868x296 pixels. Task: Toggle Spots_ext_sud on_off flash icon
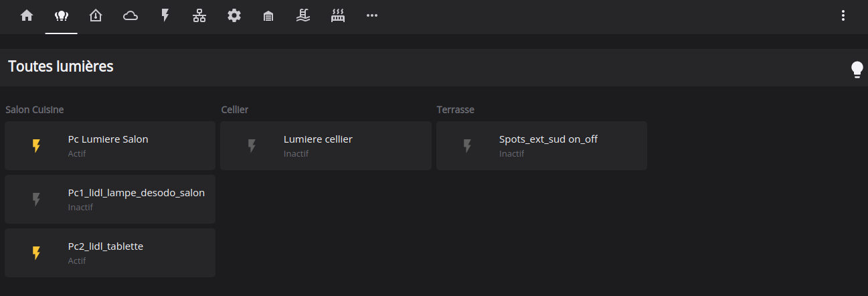(468, 146)
